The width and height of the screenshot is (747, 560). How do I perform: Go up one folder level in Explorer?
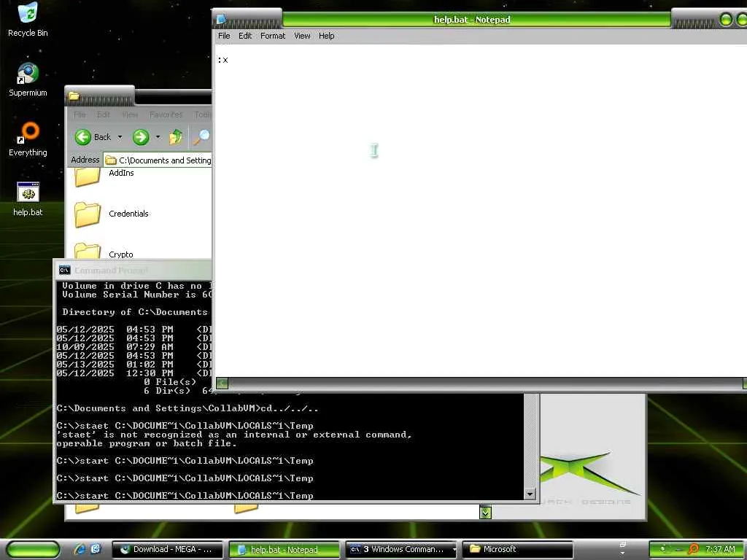(x=176, y=137)
